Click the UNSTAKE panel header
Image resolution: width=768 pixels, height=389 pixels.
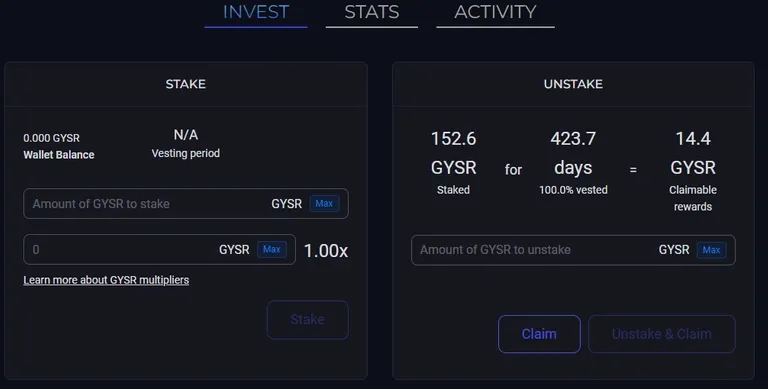click(x=573, y=84)
